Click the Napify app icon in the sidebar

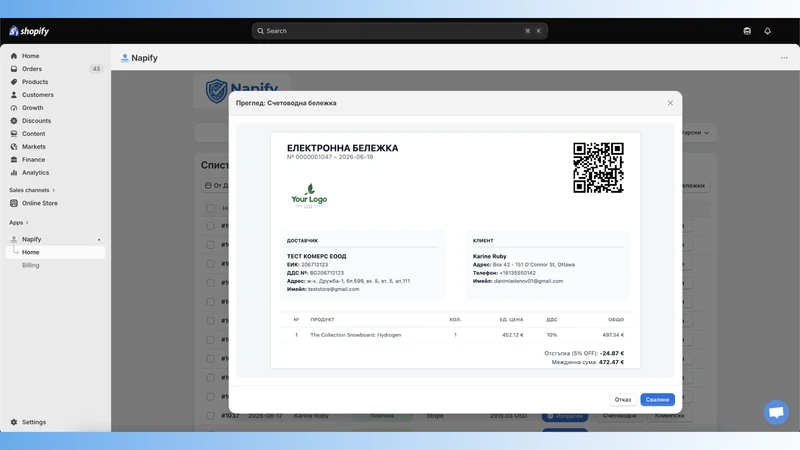pos(14,239)
